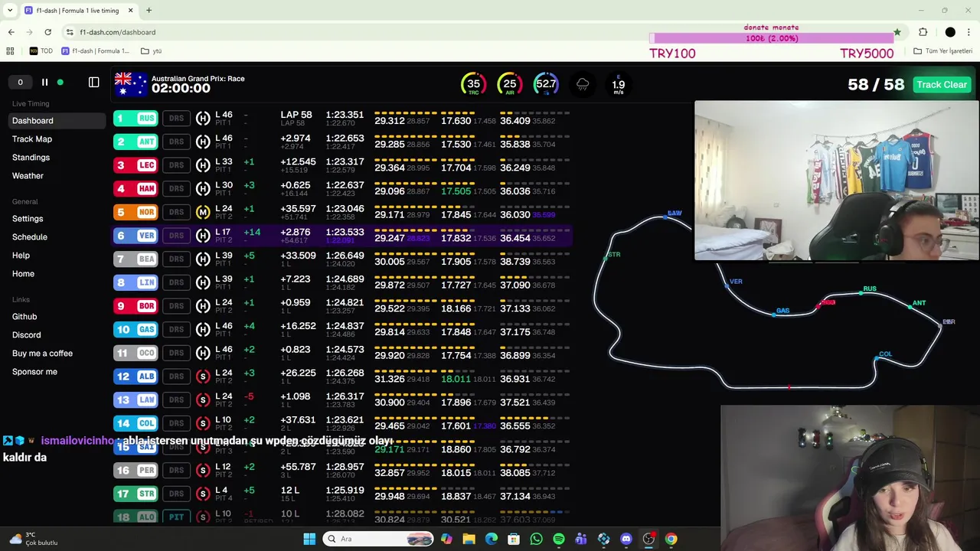Click the VER marker on the track map
The image size is (980, 551).
pyautogui.click(x=727, y=285)
